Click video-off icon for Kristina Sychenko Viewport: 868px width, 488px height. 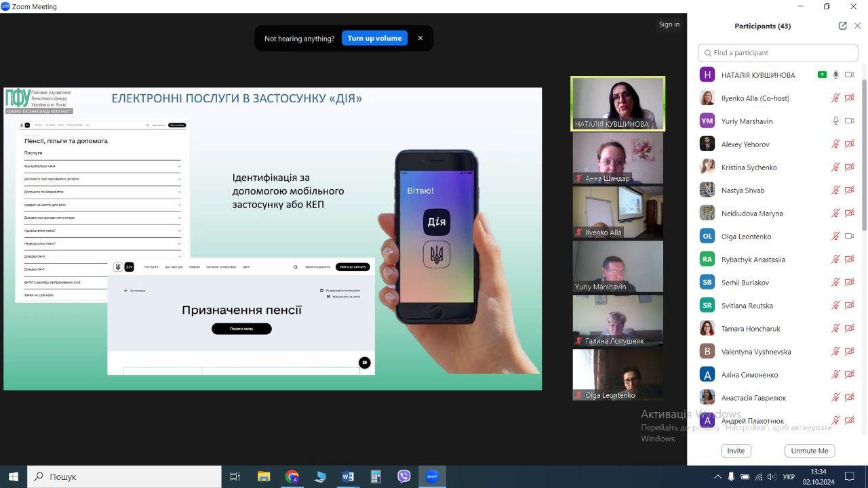(849, 167)
